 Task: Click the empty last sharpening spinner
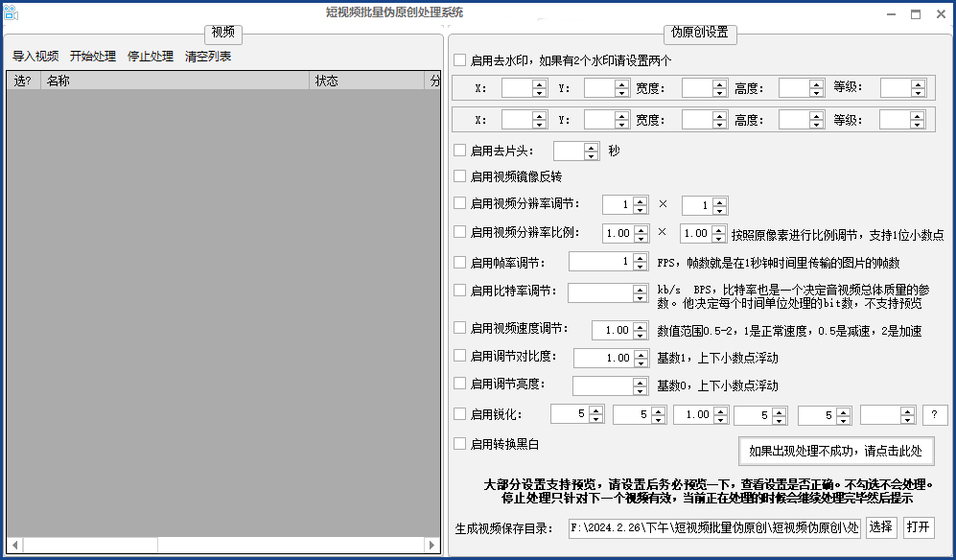tap(888, 415)
